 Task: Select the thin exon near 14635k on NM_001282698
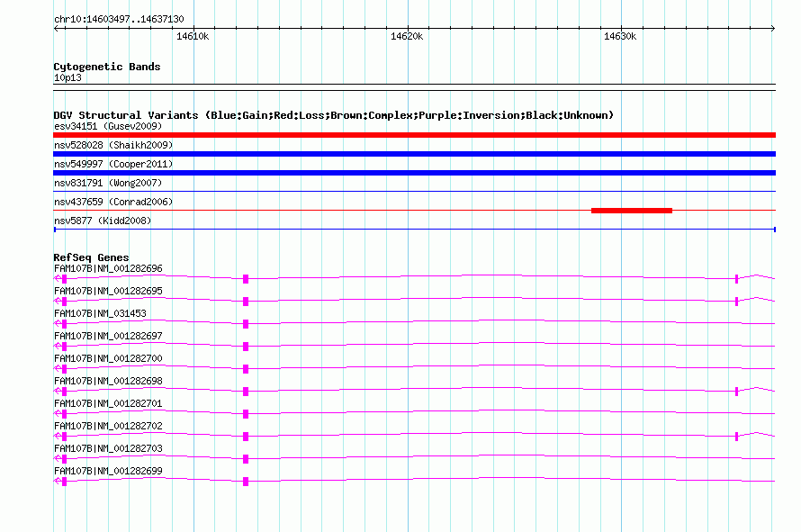click(x=736, y=391)
